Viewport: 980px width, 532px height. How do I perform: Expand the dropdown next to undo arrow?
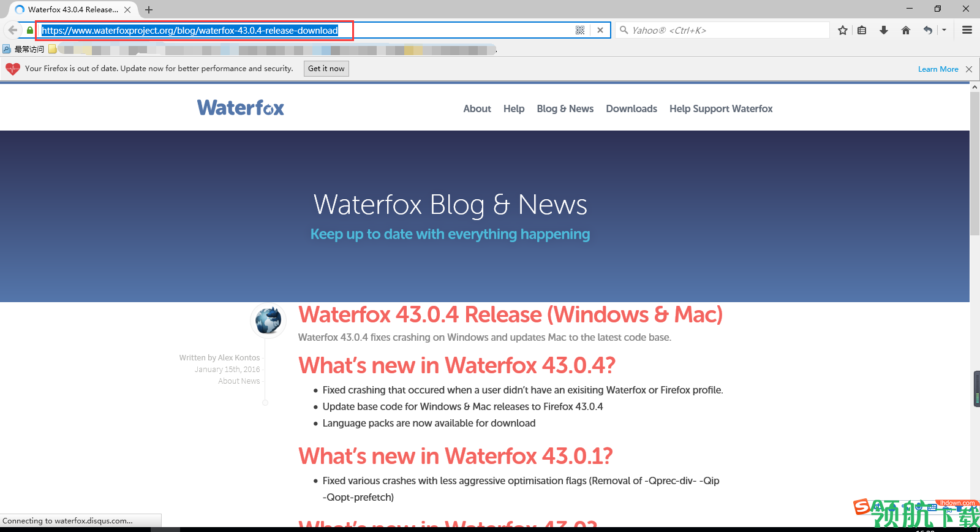click(x=944, y=30)
